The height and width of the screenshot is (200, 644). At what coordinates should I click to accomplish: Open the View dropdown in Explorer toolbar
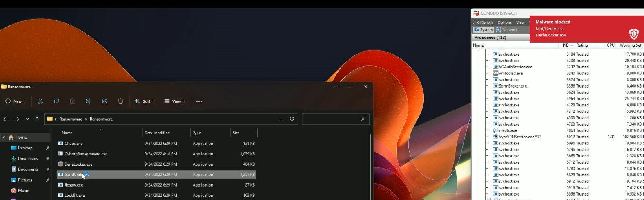(x=175, y=101)
